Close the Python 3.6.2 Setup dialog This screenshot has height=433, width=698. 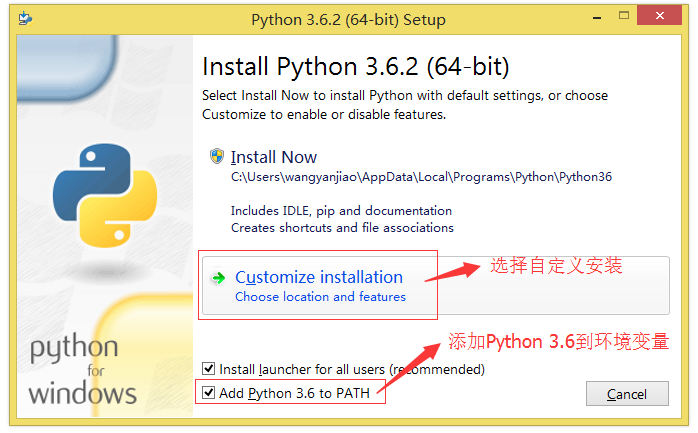click(659, 16)
